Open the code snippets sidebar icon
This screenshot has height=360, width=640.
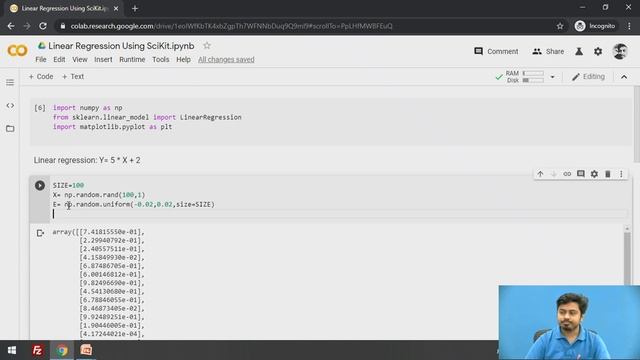10,106
